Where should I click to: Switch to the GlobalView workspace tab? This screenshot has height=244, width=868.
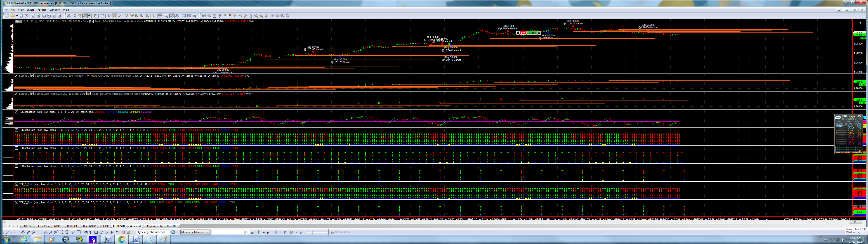click(43, 226)
